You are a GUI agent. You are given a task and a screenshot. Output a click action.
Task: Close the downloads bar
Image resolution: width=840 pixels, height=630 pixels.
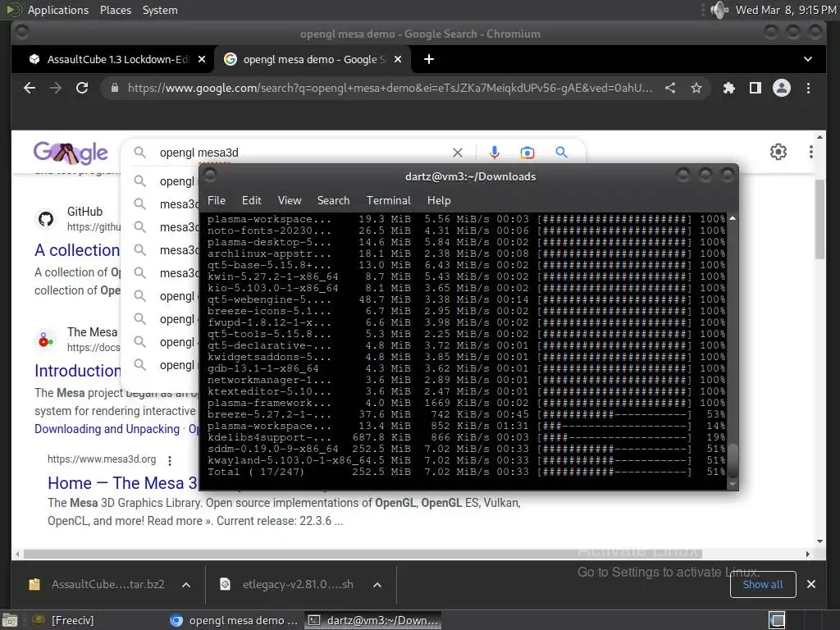coord(811,584)
